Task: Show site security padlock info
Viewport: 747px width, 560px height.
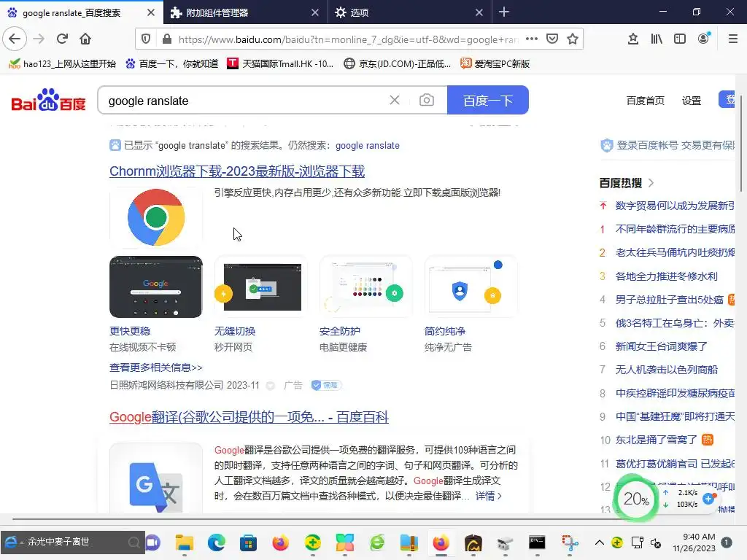Action: (x=167, y=39)
